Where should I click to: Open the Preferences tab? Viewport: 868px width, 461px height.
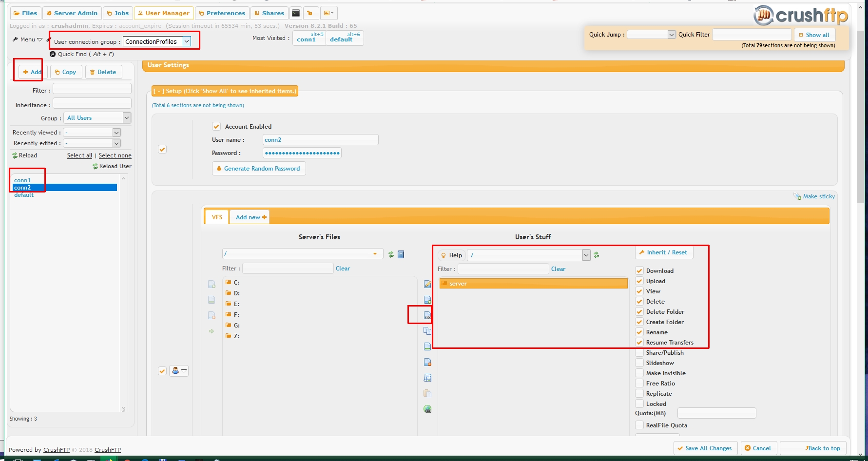tap(222, 13)
